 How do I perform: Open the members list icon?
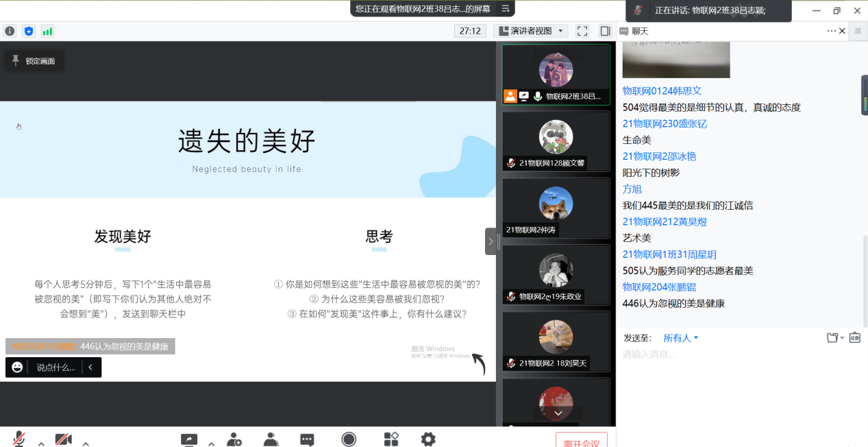[271, 439]
